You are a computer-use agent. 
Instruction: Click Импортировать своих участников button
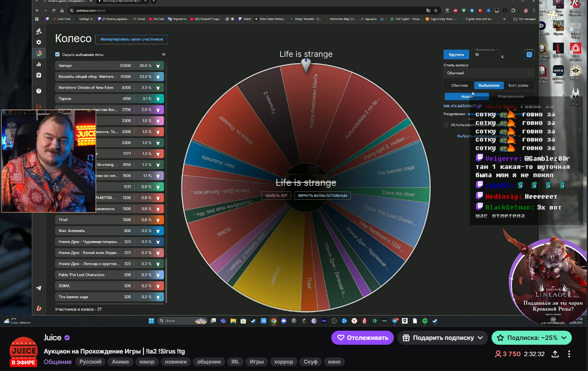click(x=131, y=39)
